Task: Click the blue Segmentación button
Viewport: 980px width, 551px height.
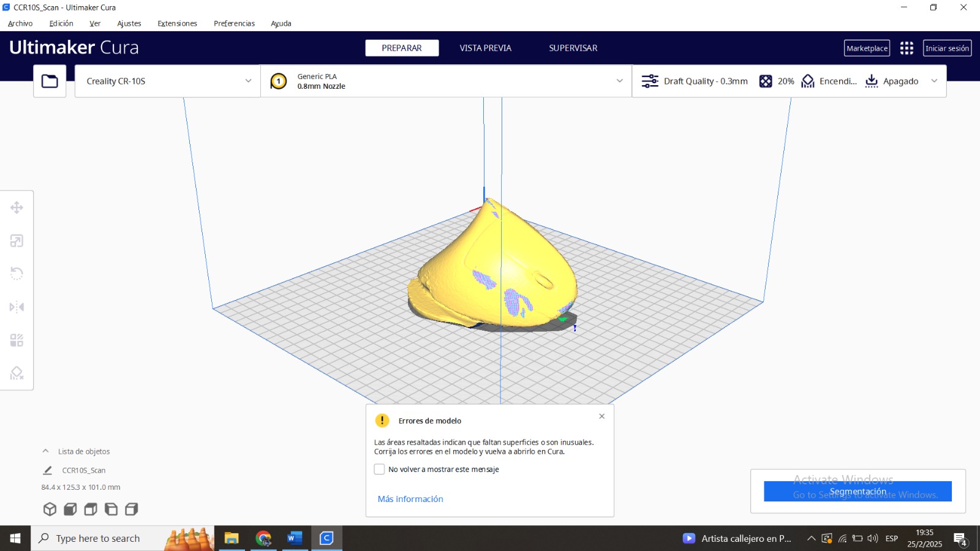Action: click(x=858, y=491)
